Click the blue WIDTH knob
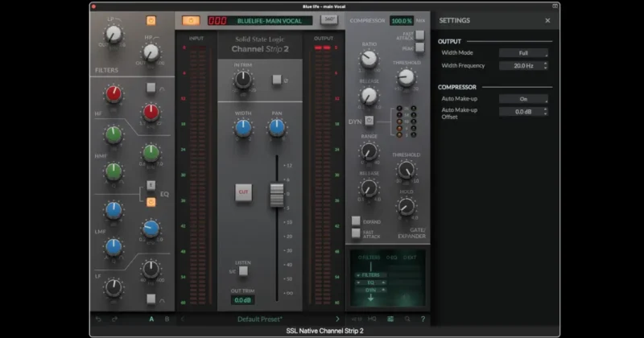The width and height of the screenshot is (644, 338). pos(243,128)
